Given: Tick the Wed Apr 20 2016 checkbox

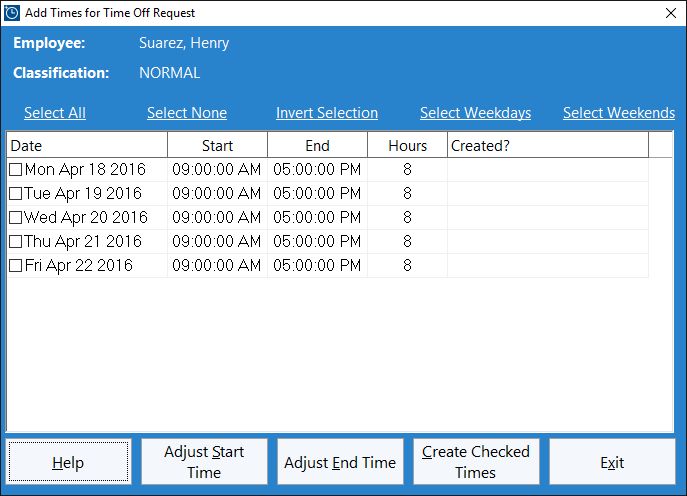Looking at the screenshot, I should [x=15, y=217].
